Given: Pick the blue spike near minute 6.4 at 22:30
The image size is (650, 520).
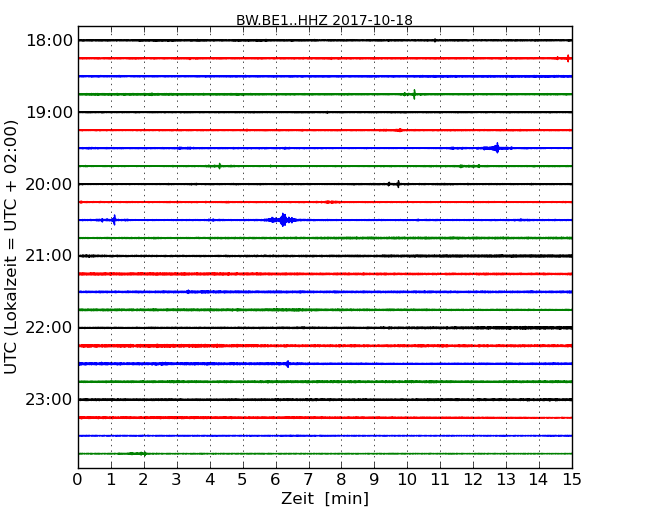Looking at the screenshot, I should (x=287, y=364).
